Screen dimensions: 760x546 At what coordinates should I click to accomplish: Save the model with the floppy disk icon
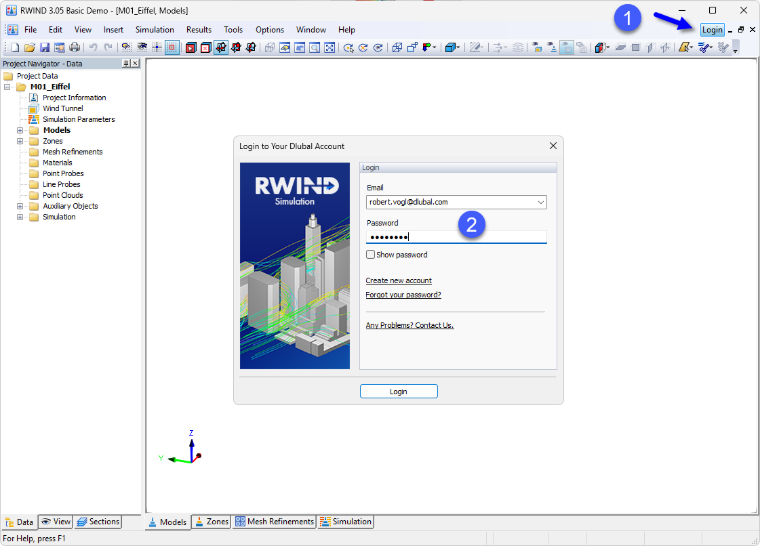pyautogui.click(x=45, y=48)
